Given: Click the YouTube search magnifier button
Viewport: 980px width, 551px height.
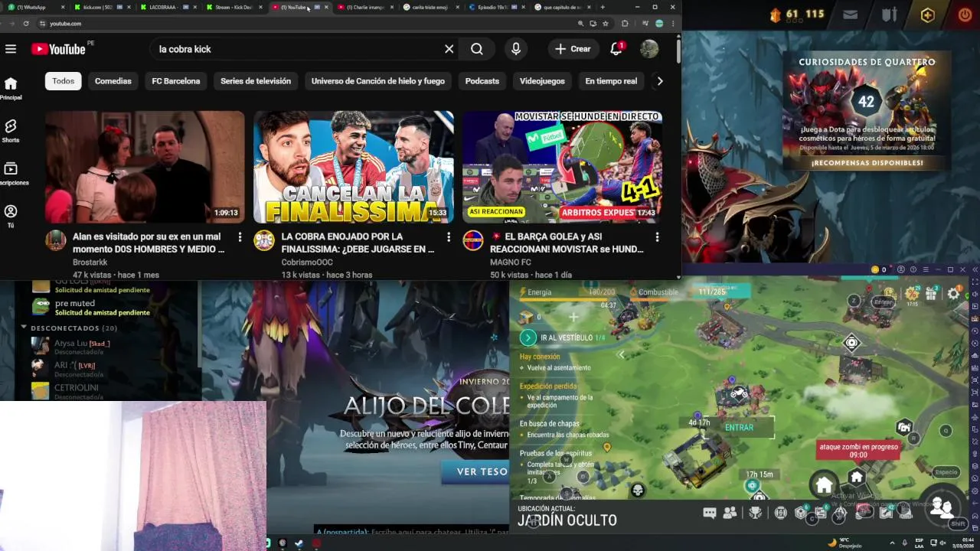Looking at the screenshot, I should coord(477,49).
